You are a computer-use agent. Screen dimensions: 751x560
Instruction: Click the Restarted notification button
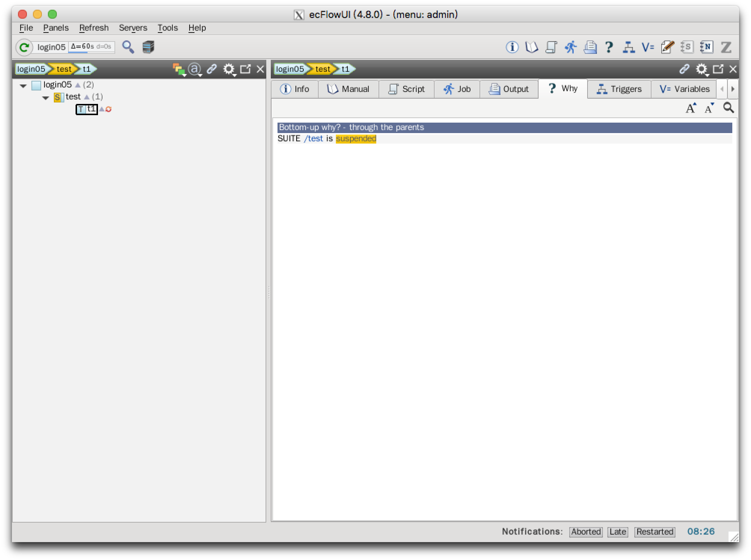(x=655, y=532)
